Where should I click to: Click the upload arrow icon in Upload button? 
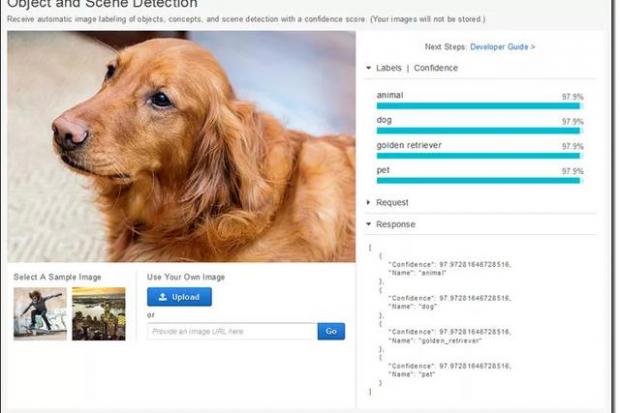point(163,297)
